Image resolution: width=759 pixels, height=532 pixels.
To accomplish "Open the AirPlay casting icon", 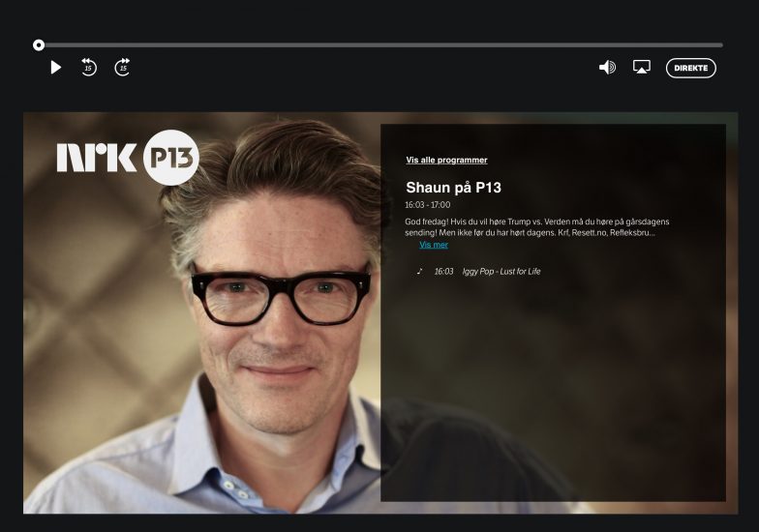I will tap(641, 68).
